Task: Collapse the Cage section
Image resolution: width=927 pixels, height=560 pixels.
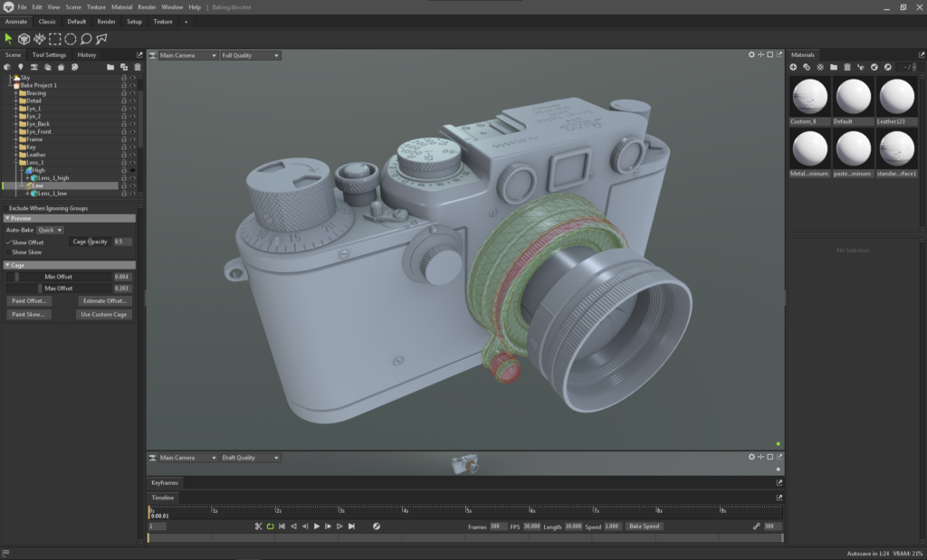Action: point(7,265)
